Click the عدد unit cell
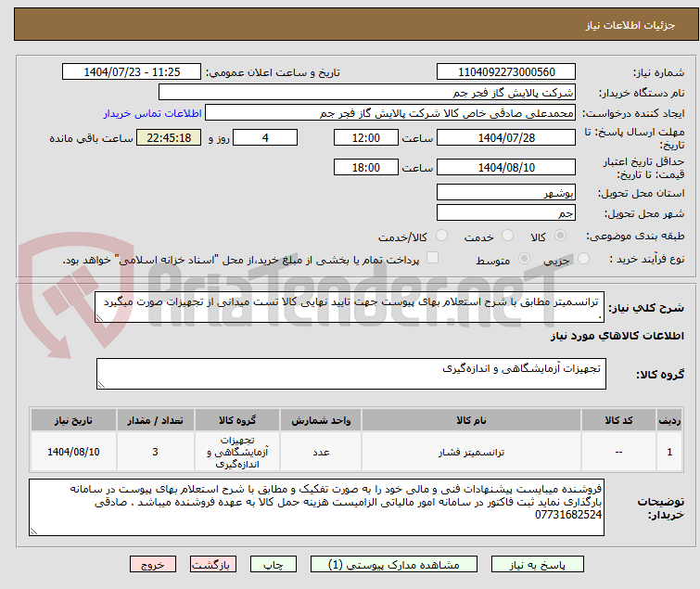The width and height of the screenshot is (700, 589). tap(321, 452)
